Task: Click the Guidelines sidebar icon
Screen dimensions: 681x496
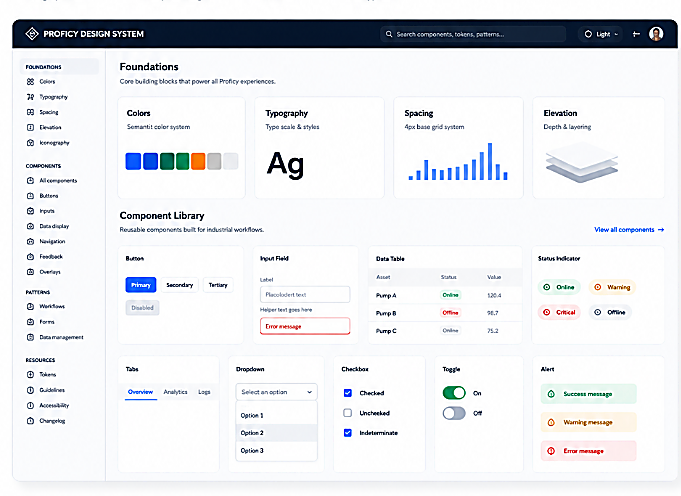Action: (30, 390)
